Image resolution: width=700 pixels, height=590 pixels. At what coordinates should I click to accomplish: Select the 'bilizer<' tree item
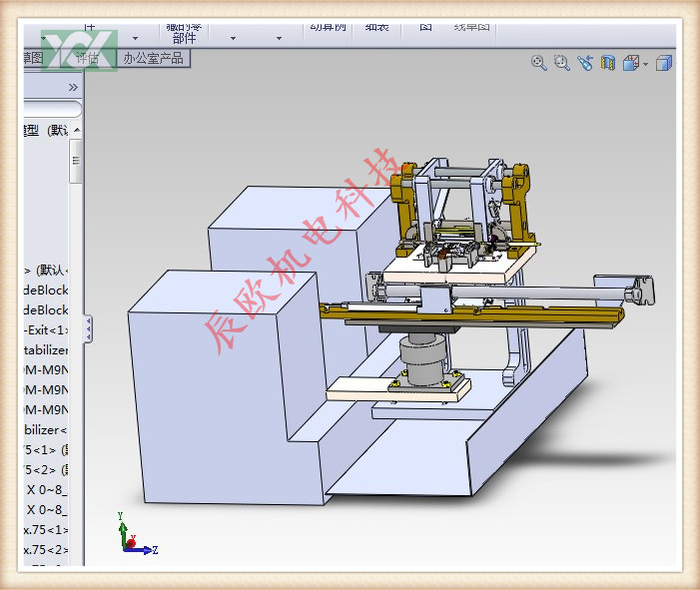46,430
